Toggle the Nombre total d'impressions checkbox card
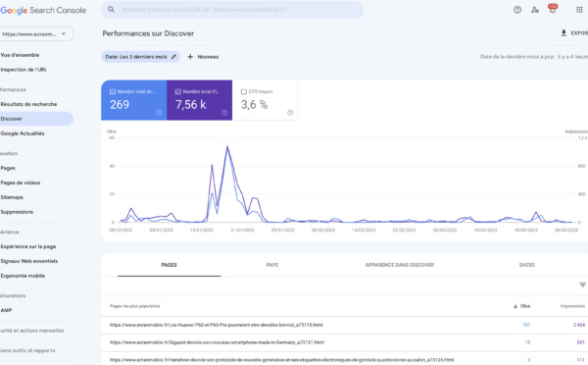 [200, 100]
